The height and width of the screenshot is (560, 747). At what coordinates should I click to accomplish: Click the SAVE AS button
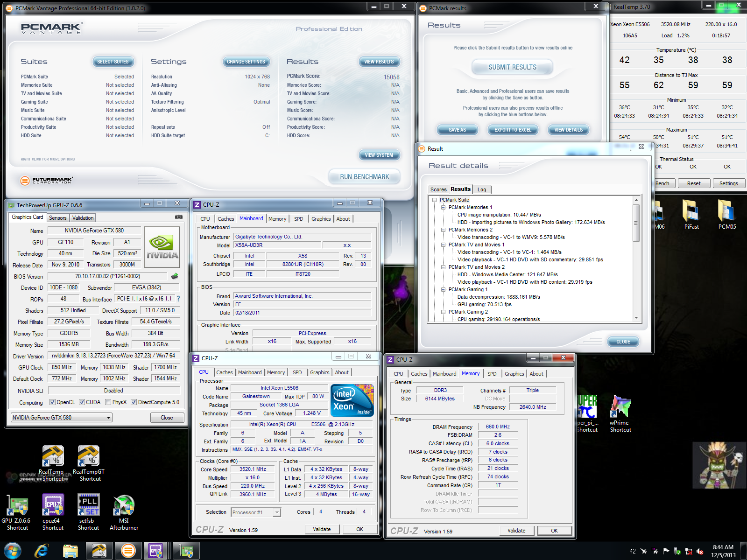(x=457, y=130)
